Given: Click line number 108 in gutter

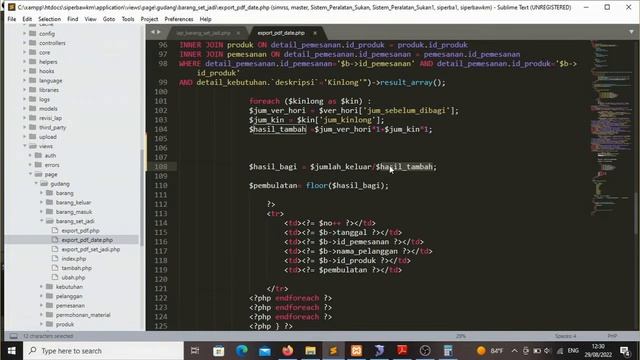Looking at the screenshot, I should 161,167.
